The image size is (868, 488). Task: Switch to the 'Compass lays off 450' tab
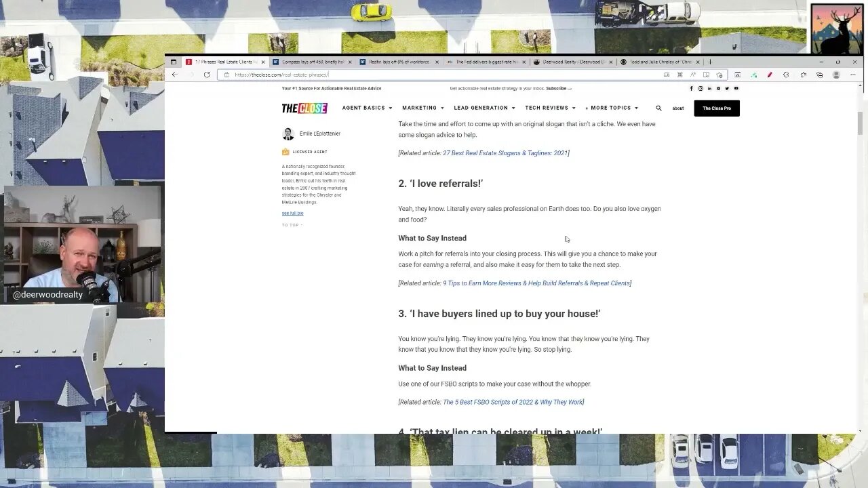click(x=312, y=62)
